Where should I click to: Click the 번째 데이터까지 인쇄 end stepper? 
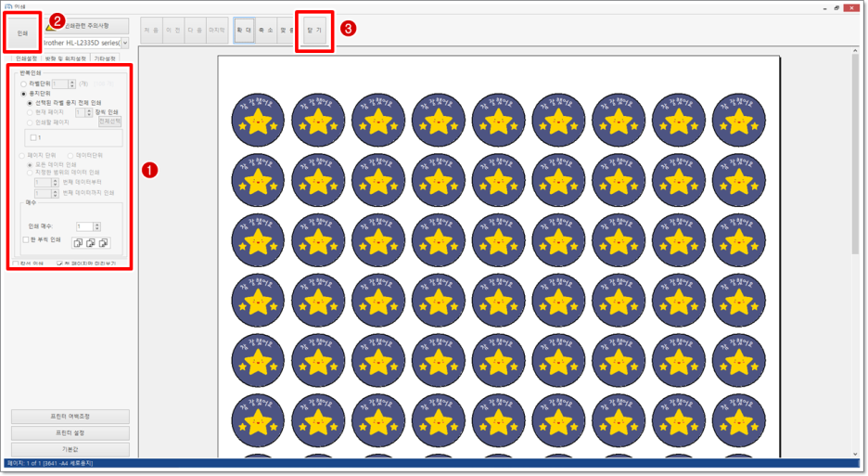55,193
